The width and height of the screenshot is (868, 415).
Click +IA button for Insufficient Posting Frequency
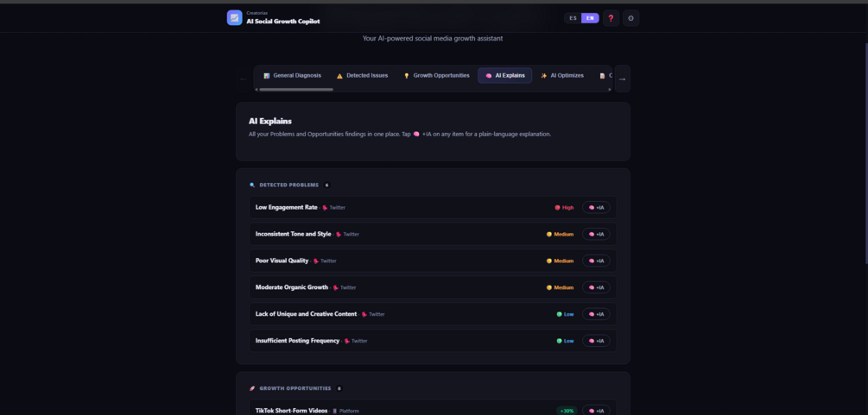[x=596, y=341]
